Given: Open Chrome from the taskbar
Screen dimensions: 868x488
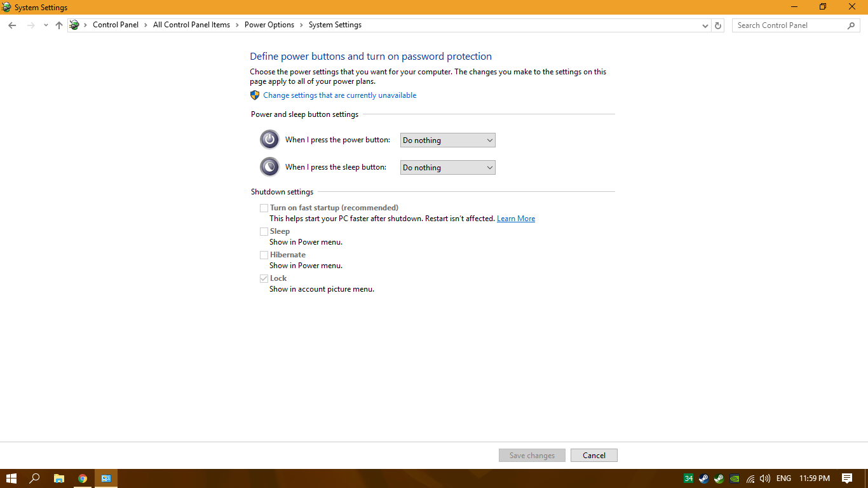Looking at the screenshot, I should coord(83,478).
